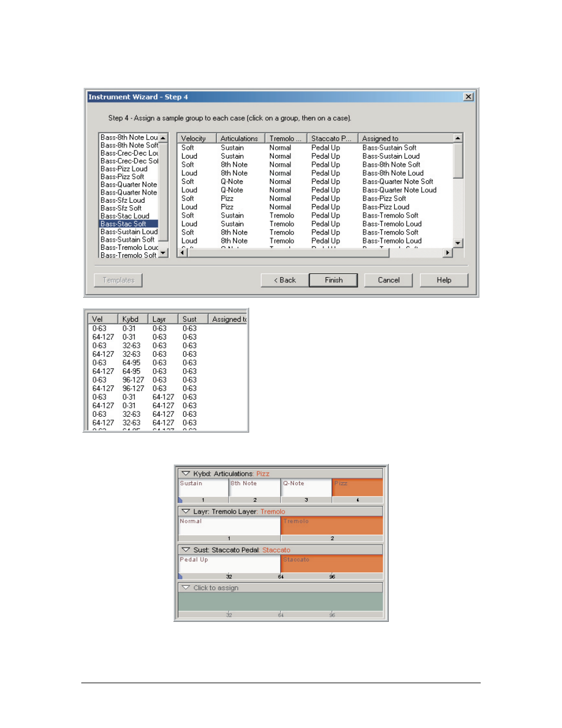Click case table horizontal scroll-right arrow
562x728 pixels.
(448, 252)
